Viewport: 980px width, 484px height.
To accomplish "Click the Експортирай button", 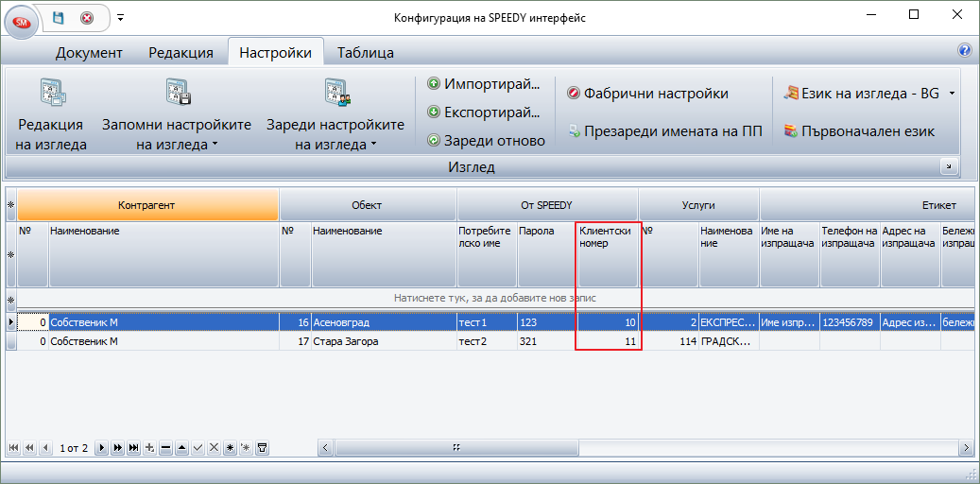I will [483, 112].
